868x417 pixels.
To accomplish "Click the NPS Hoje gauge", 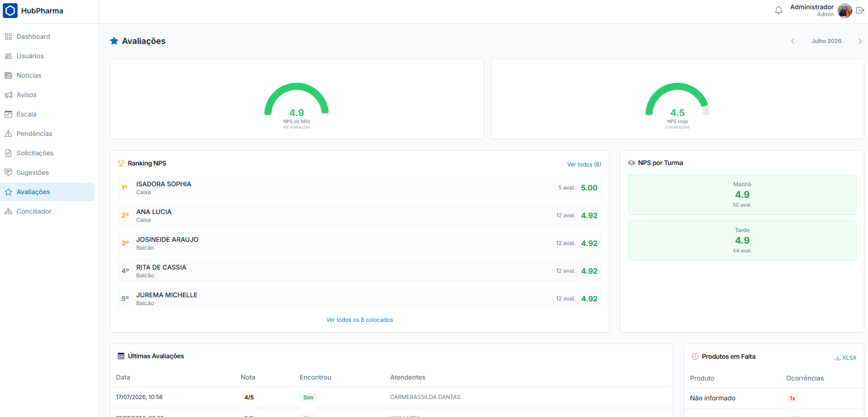I will pos(678,105).
